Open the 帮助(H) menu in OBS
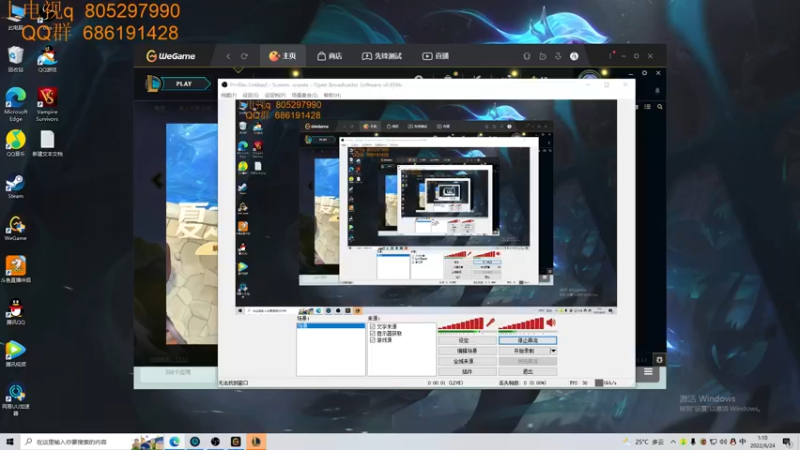Image resolution: width=800 pixels, height=450 pixels. pos(332,95)
